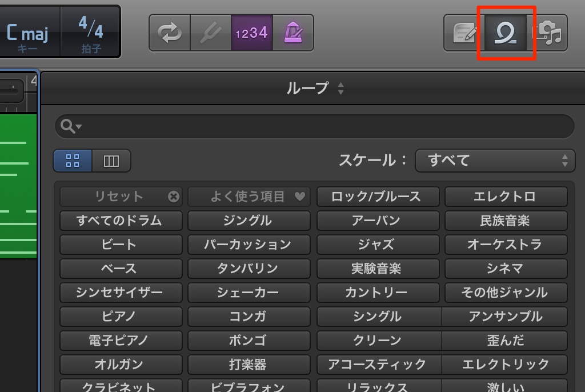Select the オルガン keyword
585x392 pixels.
point(121,364)
